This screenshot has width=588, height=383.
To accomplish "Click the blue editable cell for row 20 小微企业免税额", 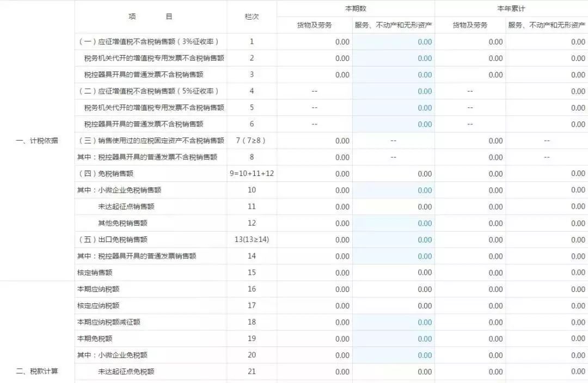I will point(394,355).
